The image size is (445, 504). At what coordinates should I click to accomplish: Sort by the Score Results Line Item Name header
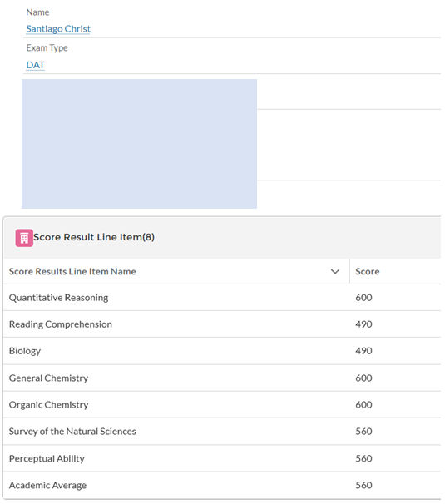pos(72,272)
